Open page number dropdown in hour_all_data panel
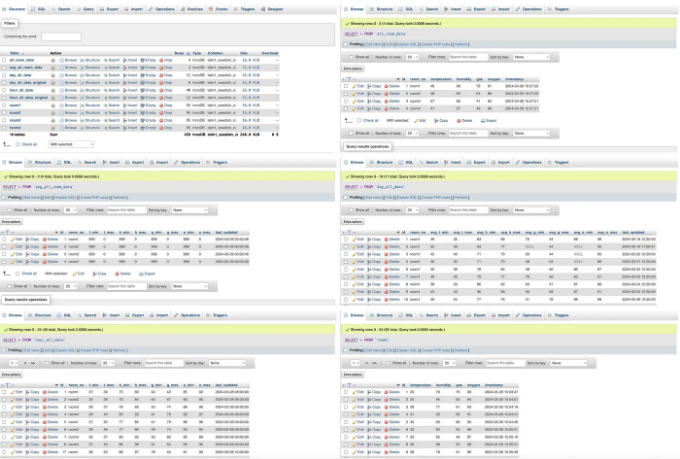This screenshot has height=459, width=680. [13, 363]
